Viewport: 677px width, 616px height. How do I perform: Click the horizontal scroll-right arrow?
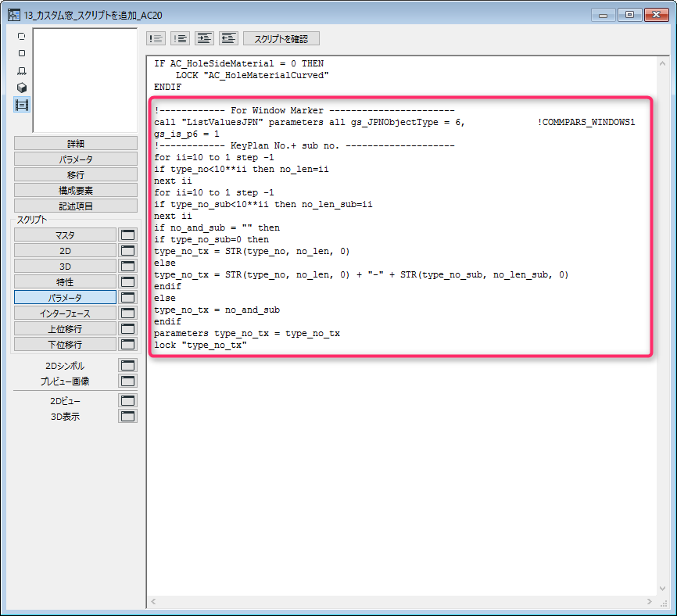[x=650, y=601]
